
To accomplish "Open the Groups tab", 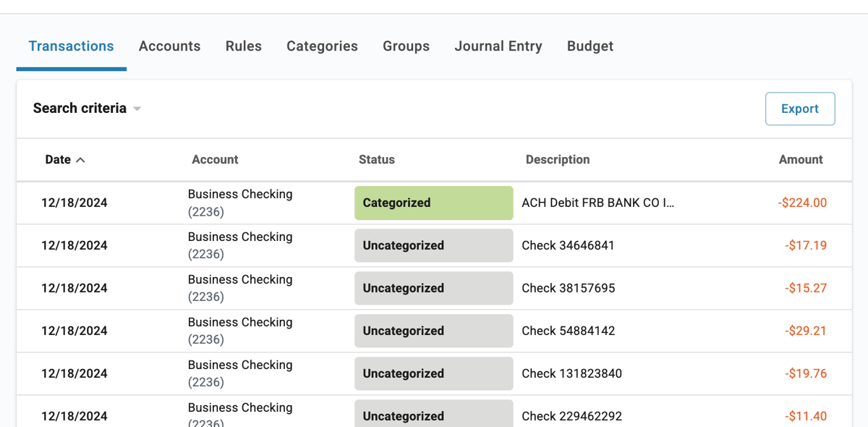I will click(x=406, y=46).
